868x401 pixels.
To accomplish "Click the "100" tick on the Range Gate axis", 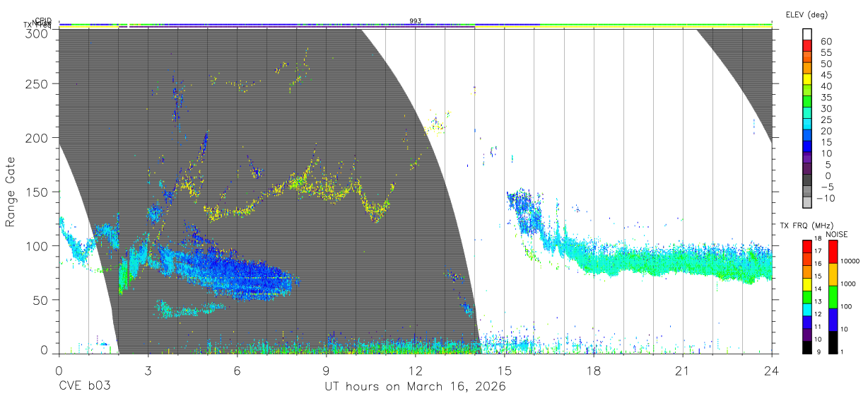I will (x=37, y=245).
